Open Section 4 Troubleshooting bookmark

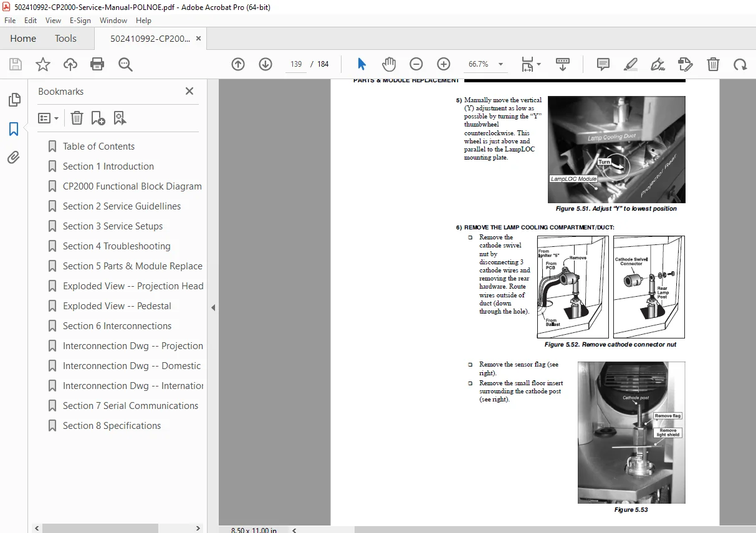117,246
